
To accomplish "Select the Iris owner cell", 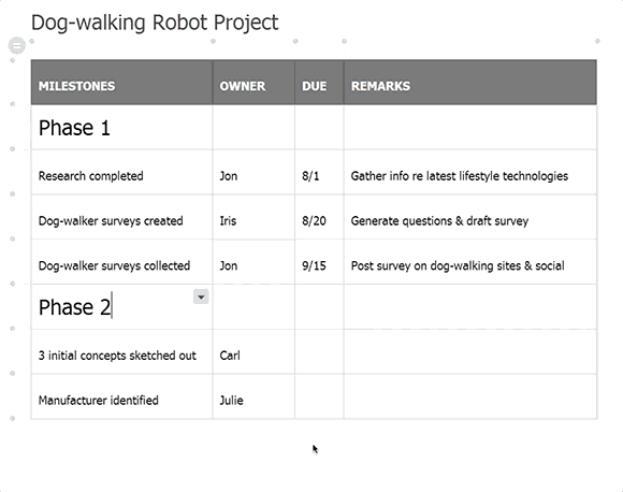I will (253, 217).
